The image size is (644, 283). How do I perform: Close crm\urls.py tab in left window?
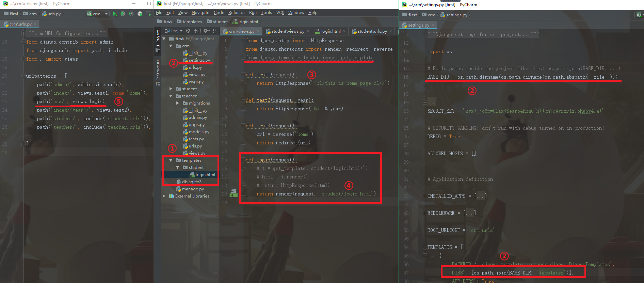point(35,24)
